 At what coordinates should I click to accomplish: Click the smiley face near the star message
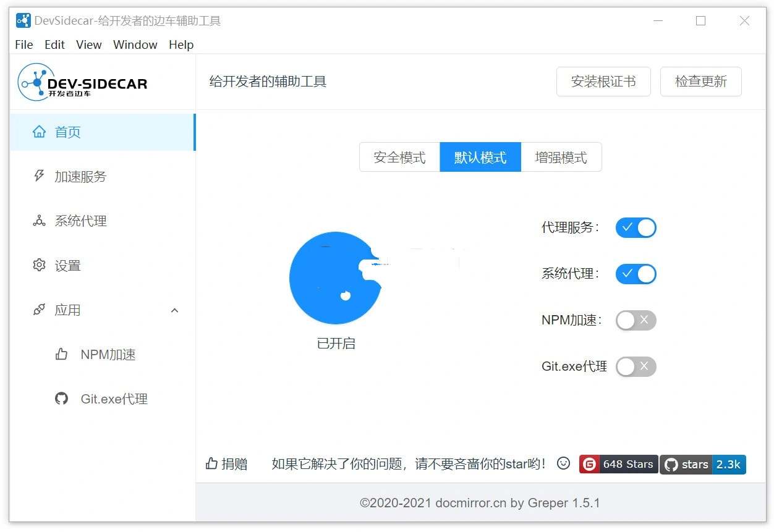coord(563,463)
